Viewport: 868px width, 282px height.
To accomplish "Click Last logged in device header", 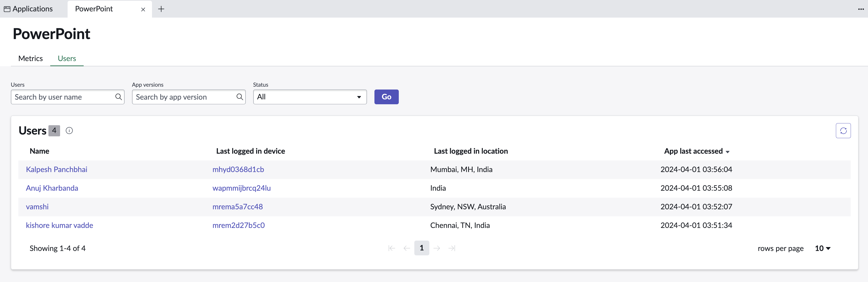I will [x=250, y=151].
